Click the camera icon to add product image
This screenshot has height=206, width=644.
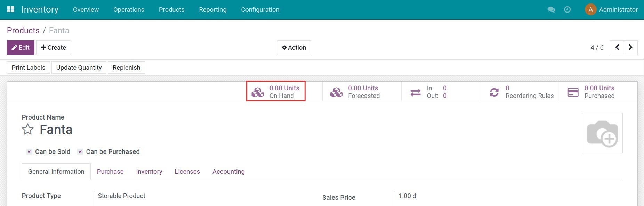click(603, 133)
